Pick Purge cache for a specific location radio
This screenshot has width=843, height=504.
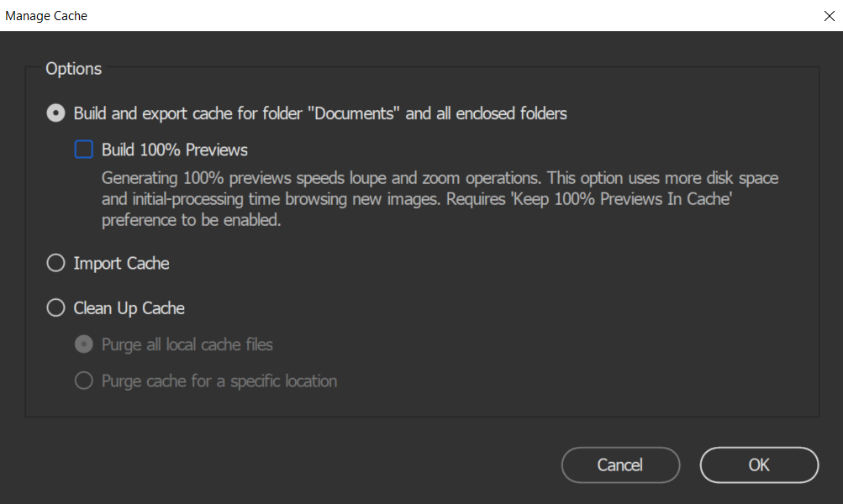[x=84, y=381]
